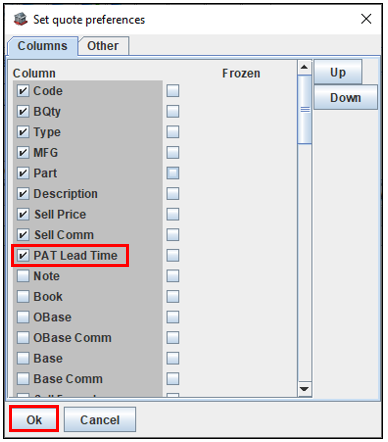Move selected column with Up button
Image resolution: width=388 pixels, height=442 pixels.
coord(338,72)
